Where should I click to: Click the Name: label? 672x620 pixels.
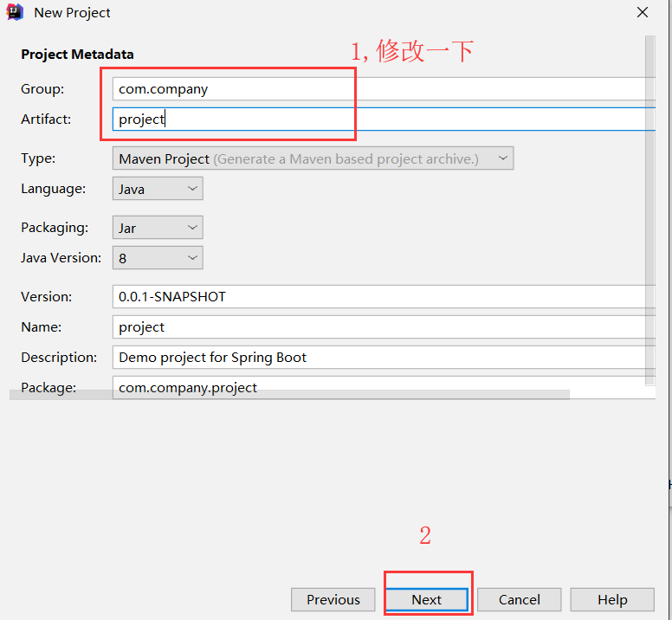point(42,327)
